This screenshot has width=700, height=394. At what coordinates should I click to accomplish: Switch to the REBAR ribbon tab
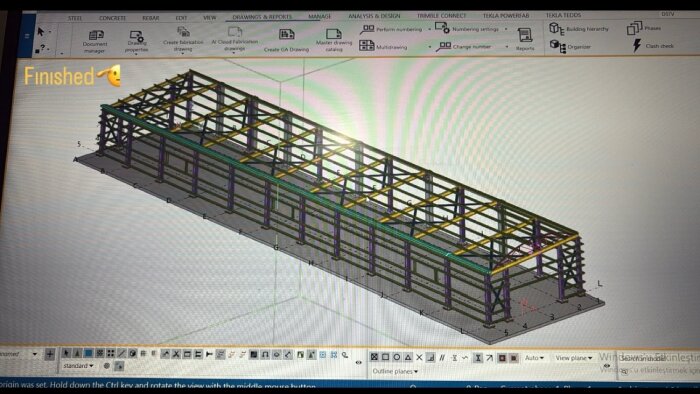150,18
